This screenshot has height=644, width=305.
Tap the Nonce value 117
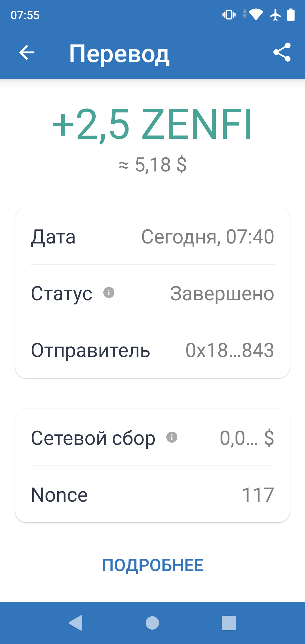(x=258, y=495)
